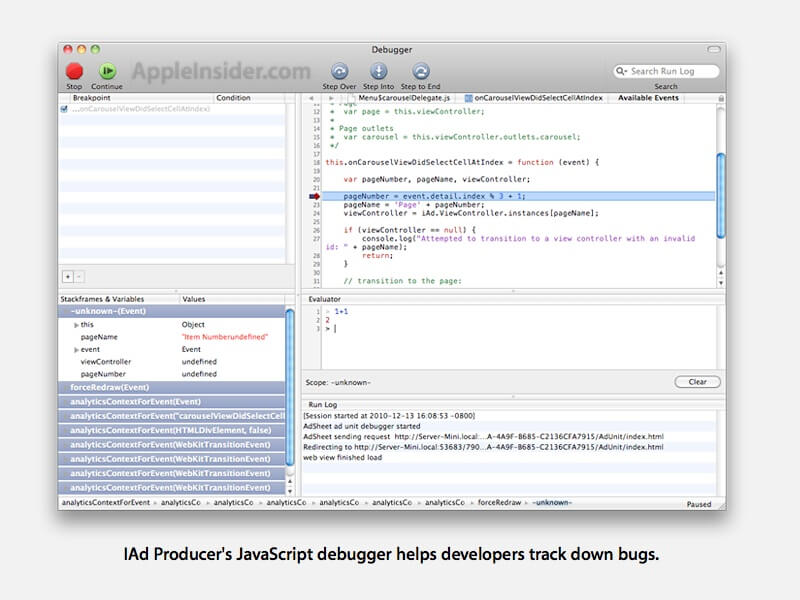Viewport: 800px width, 600px height.
Task: Select the analyticsContextForEvent(Event) stack frame
Action: tap(172, 402)
